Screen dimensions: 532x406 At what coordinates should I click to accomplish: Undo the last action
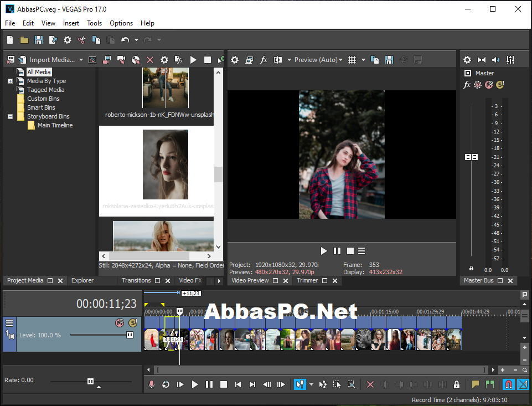[x=125, y=40]
